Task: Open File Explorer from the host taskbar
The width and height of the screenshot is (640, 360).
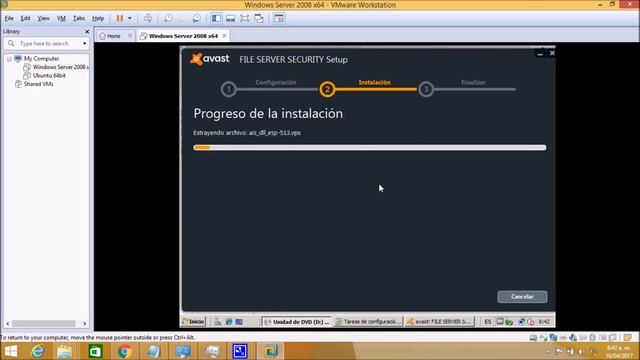Action: (x=64, y=351)
